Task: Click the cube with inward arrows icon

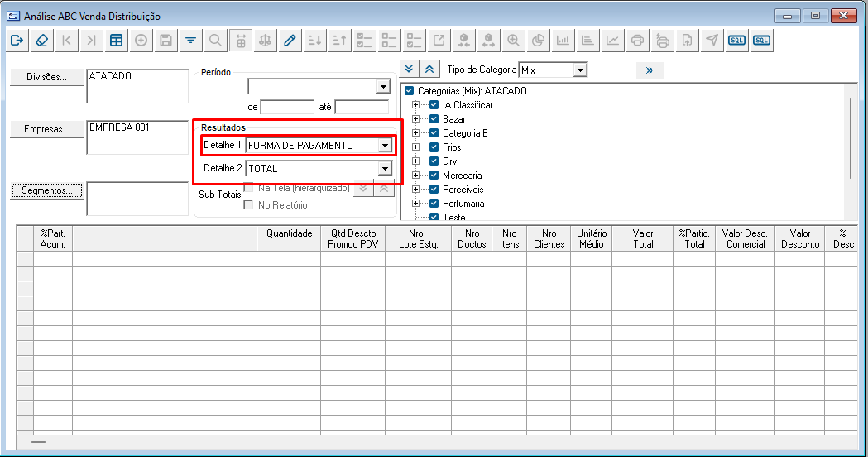Action: click(464, 41)
